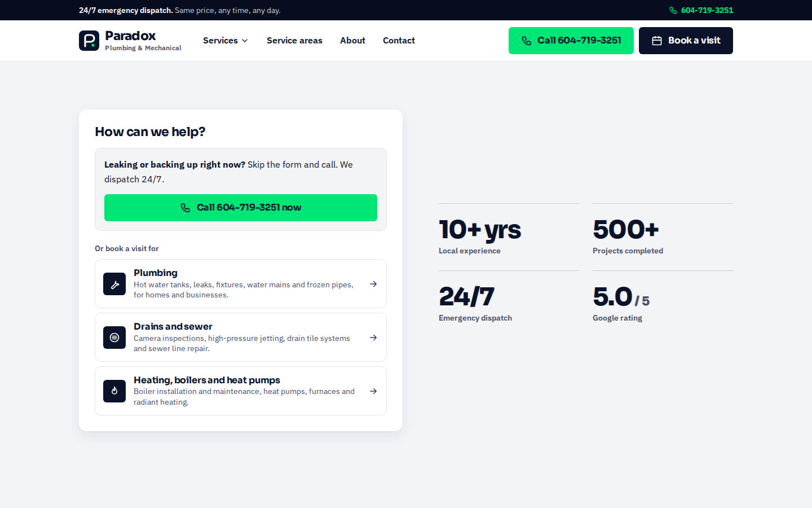
Task: Open Heating, boilers and heat pumps title
Action: tap(207, 380)
